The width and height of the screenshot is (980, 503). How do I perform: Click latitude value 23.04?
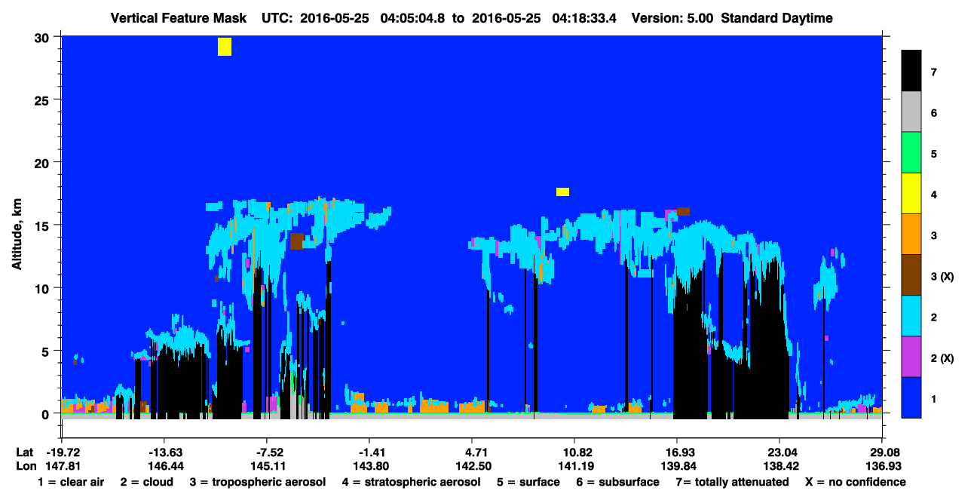781,452
